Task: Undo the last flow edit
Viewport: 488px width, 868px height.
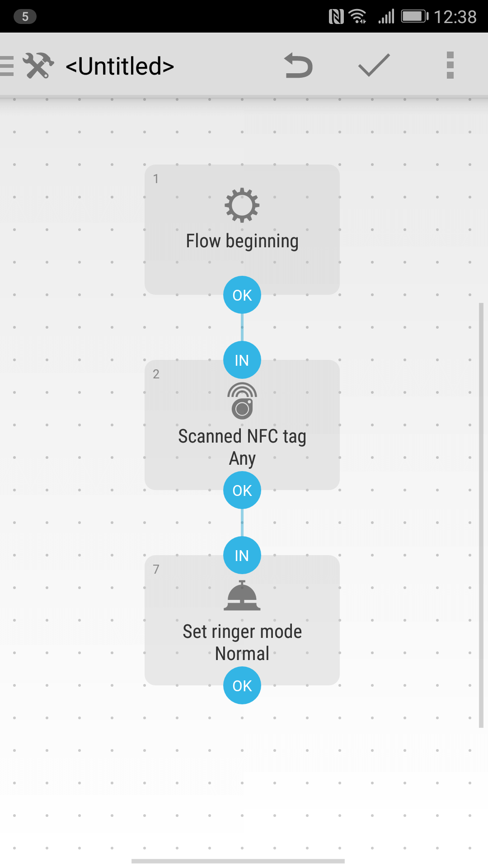Action: tap(299, 66)
